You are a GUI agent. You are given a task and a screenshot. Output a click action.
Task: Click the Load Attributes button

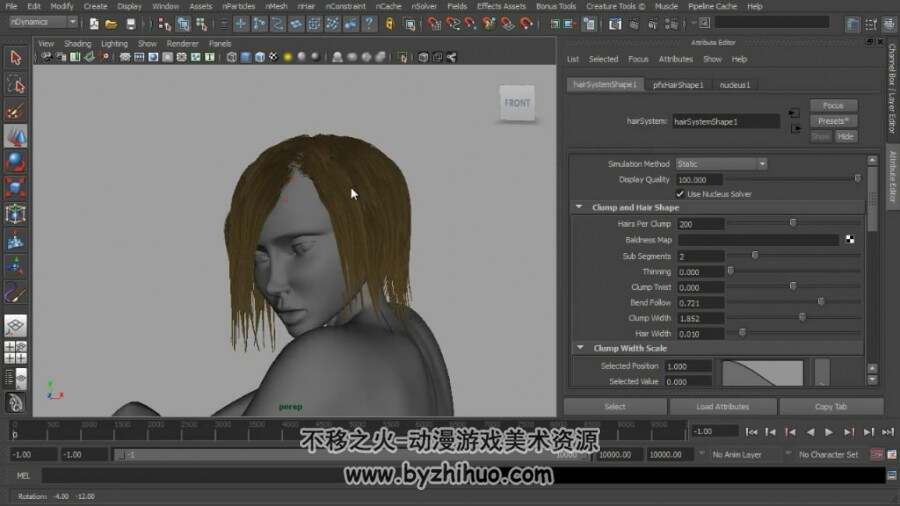click(723, 407)
